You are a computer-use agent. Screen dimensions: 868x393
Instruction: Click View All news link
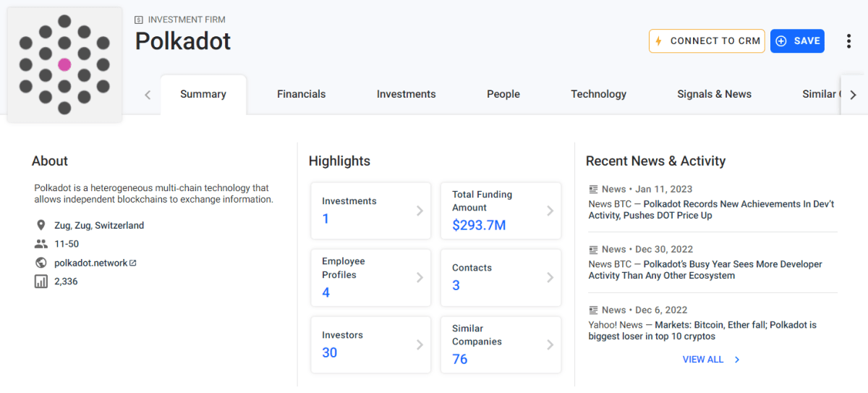click(x=703, y=360)
